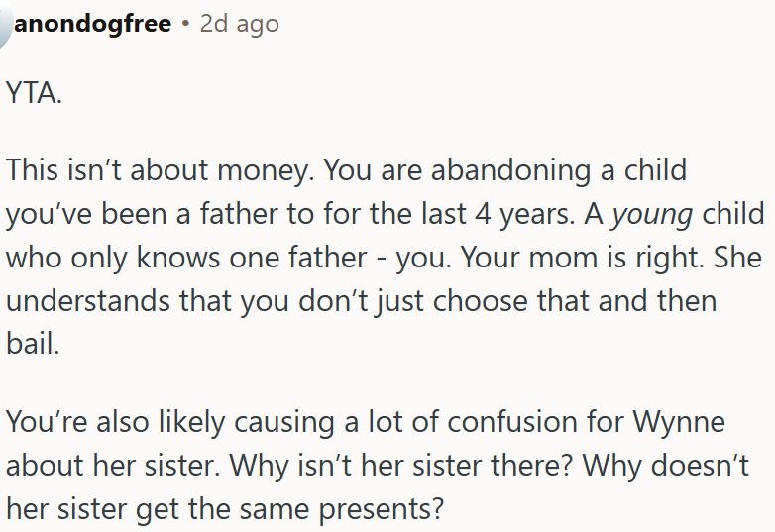
Task: Click the 'YTA.' verdict text
Action: tap(34, 93)
